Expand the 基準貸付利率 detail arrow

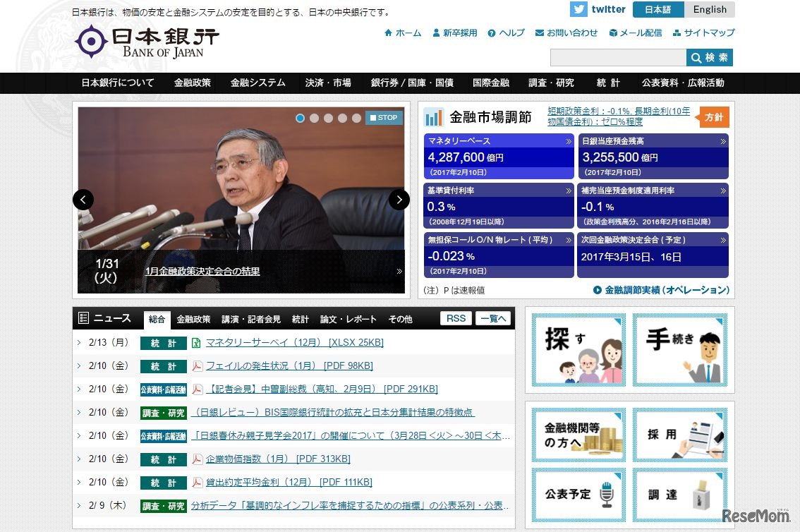[569, 191]
